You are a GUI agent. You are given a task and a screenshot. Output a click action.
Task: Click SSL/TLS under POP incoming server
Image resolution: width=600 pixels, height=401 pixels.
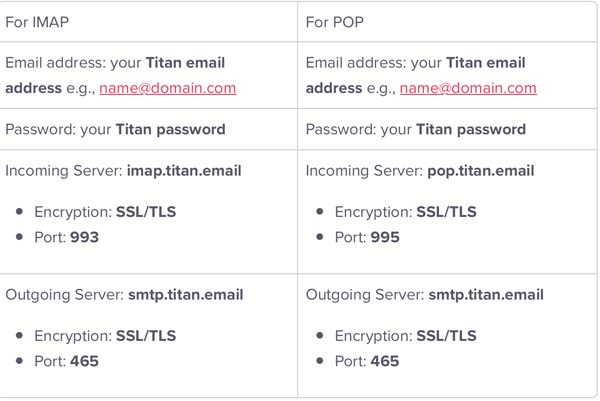[446, 212]
